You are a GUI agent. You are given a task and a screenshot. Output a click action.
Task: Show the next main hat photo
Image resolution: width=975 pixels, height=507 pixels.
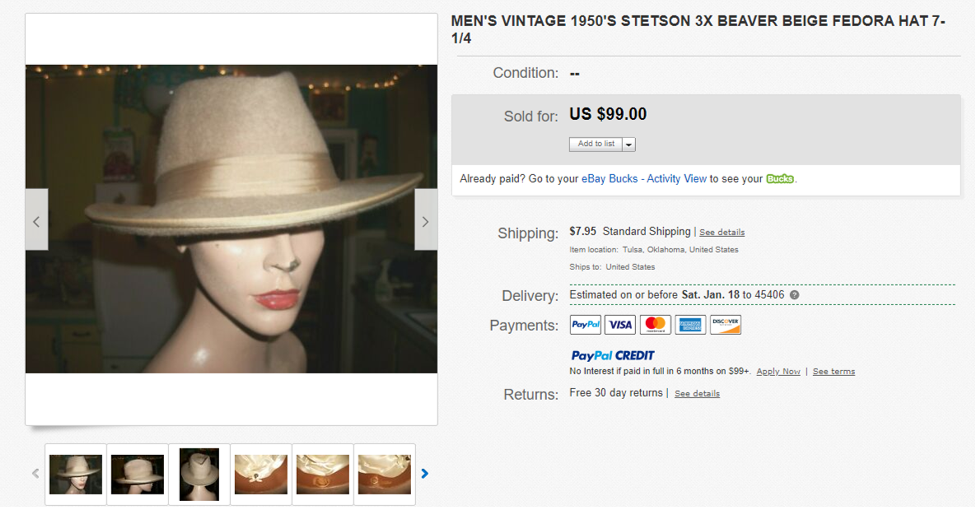(426, 220)
